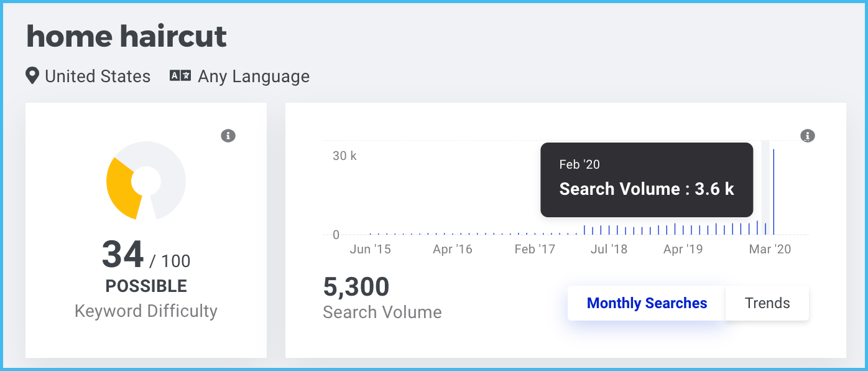Click the Any Language label
This screenshot has height=371, width=868.
tap(254, 76)
